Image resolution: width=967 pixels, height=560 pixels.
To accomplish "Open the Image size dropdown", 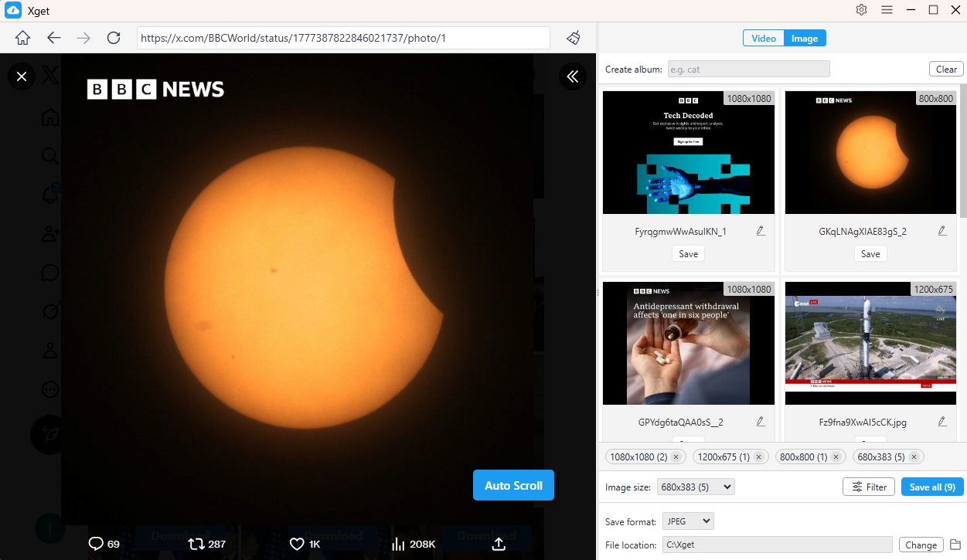I will click(x=696, y=487).
